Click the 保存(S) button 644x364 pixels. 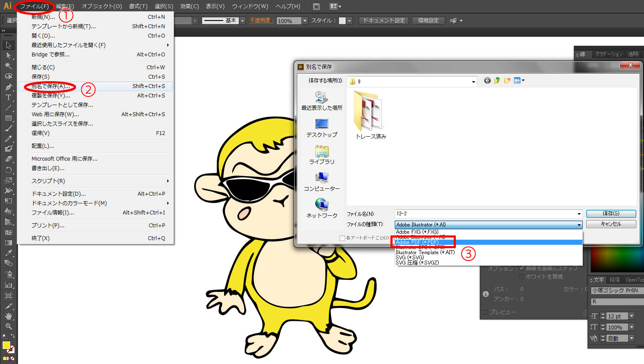611,214
